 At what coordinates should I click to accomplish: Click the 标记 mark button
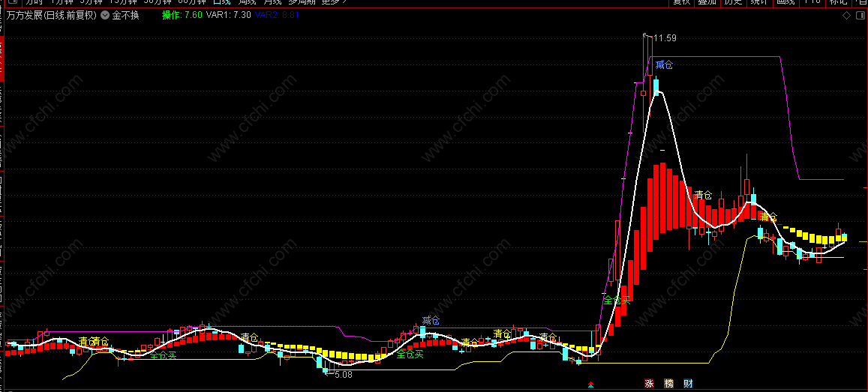(x=838, y=2)
